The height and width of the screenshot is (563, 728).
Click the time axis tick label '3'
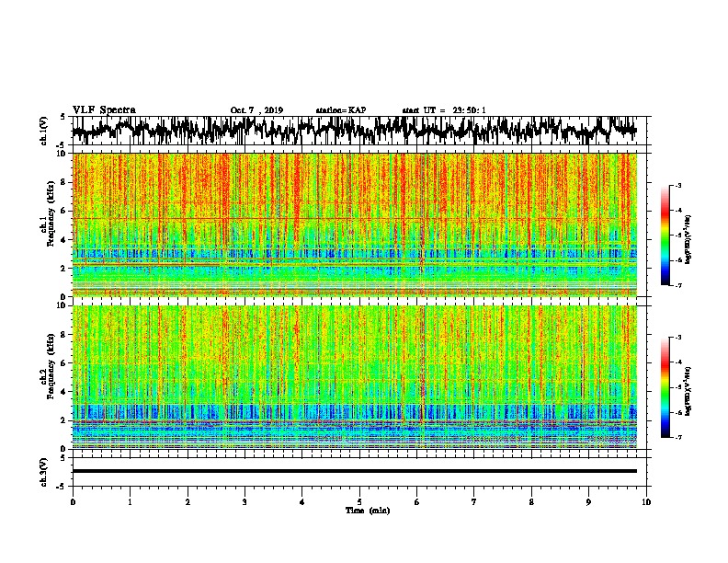pos(245,502)
